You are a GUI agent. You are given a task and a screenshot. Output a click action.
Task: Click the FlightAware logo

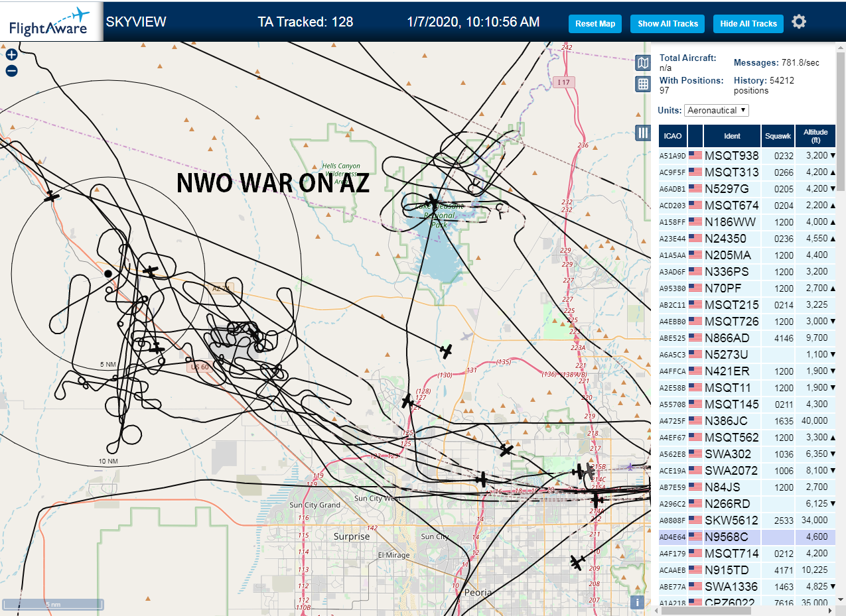coord(51,21)
